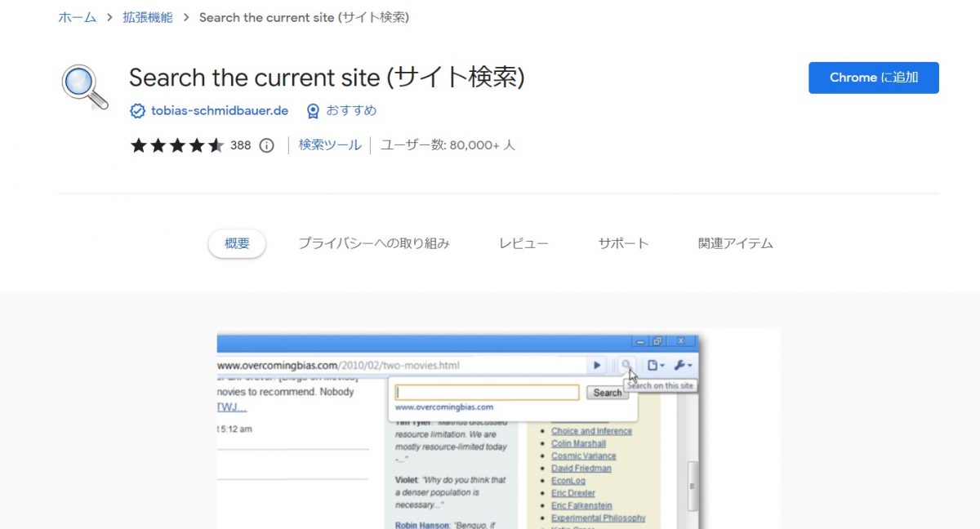Open the dropdown arrow beside the page icon
Image resolution: width=980 pixels, height=529 pixels.
(661, 367)
